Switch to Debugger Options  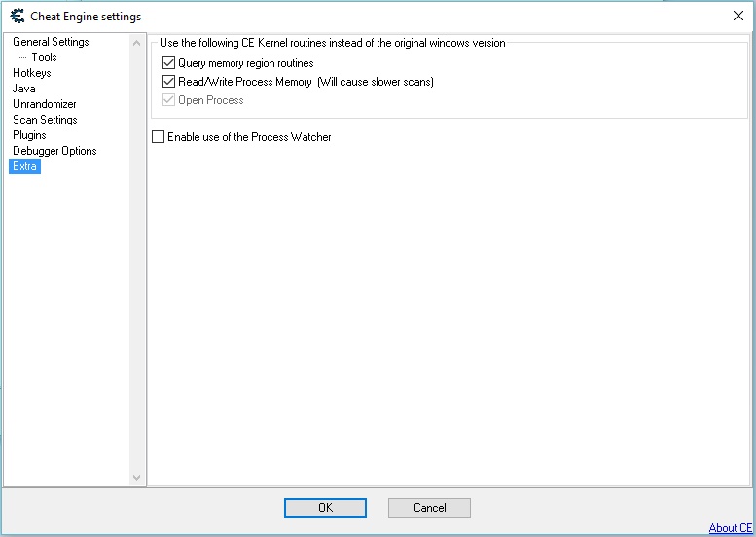tap(54, 151)
